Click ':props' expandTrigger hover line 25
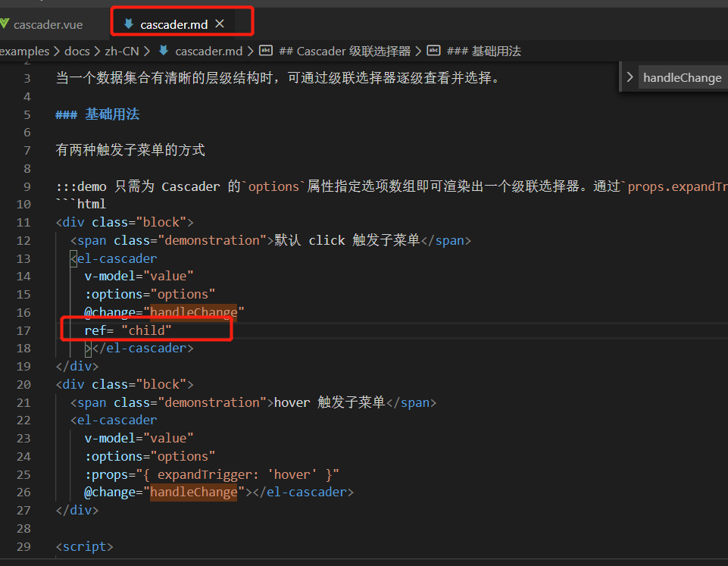 tap(211, 474)
